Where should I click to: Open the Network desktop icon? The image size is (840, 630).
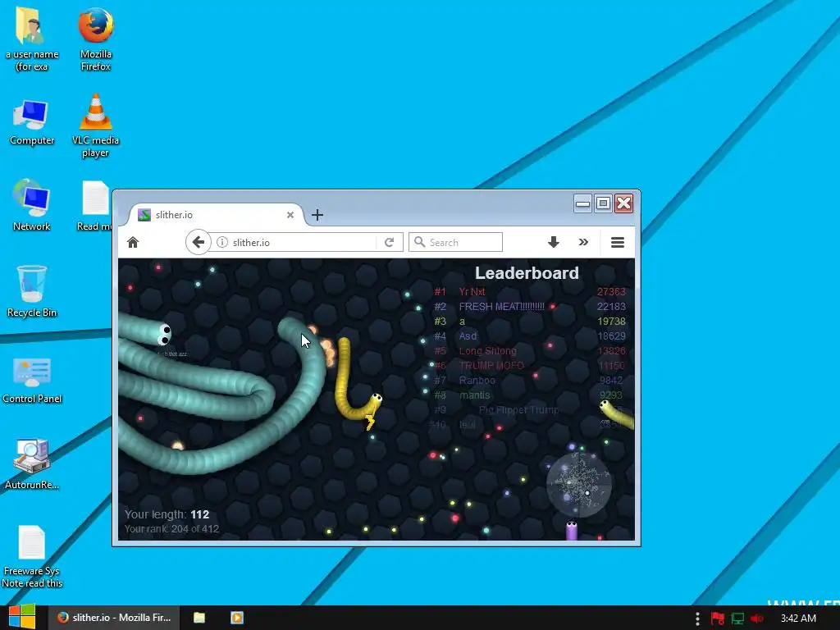click(32, 204)
